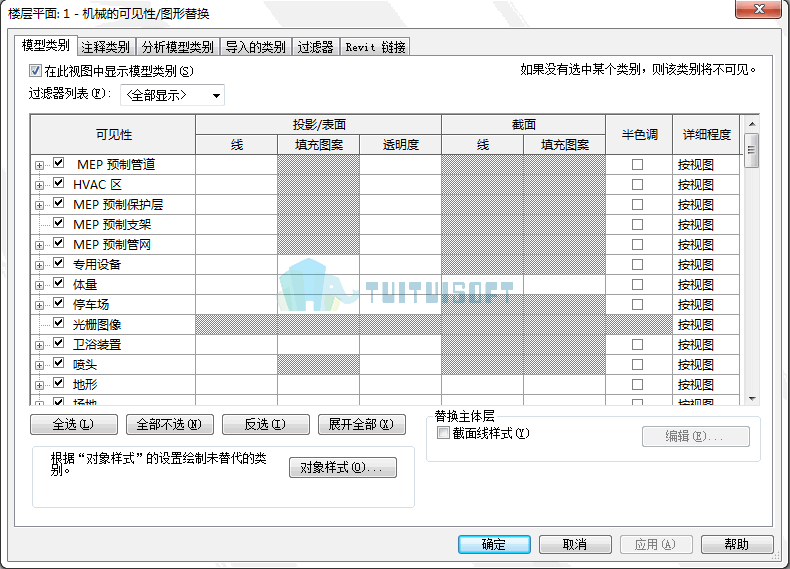Click 详细程度 cell for 光栅图像 row
Viewport: 790px width, 569px height.
(706, 325)
